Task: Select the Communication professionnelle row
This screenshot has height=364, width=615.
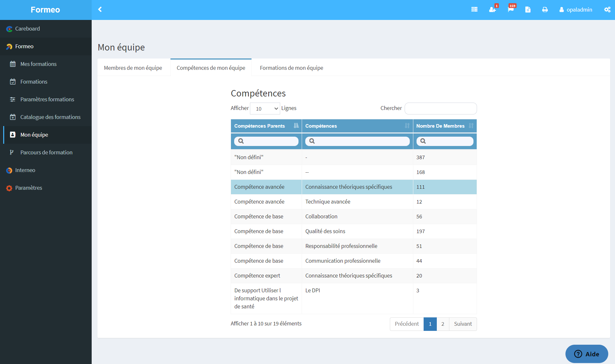Action: (354, 261)
